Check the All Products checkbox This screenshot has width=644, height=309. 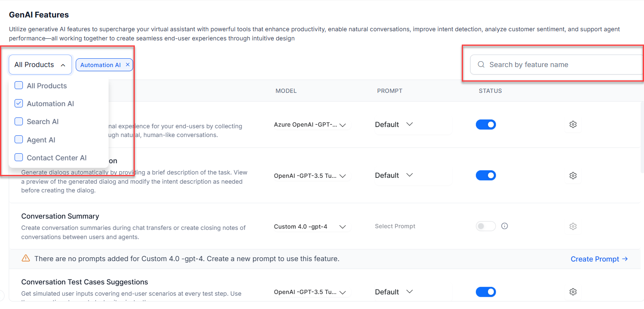pos(19,85)
